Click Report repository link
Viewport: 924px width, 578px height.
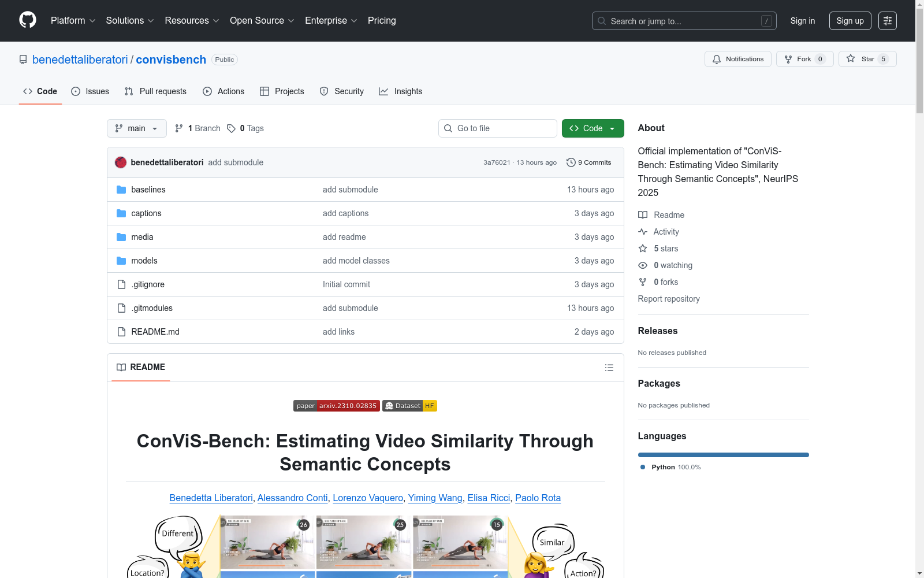tap(669, 299)
